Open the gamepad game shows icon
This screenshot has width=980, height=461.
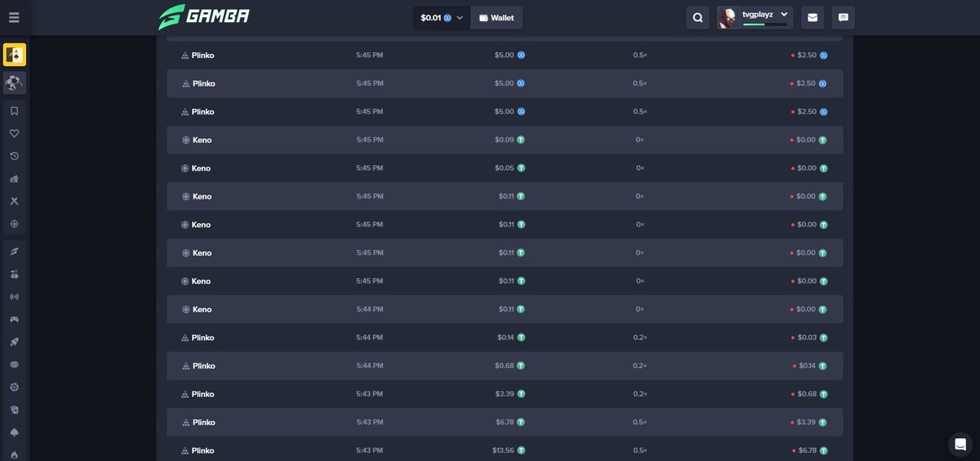[15, 320]
